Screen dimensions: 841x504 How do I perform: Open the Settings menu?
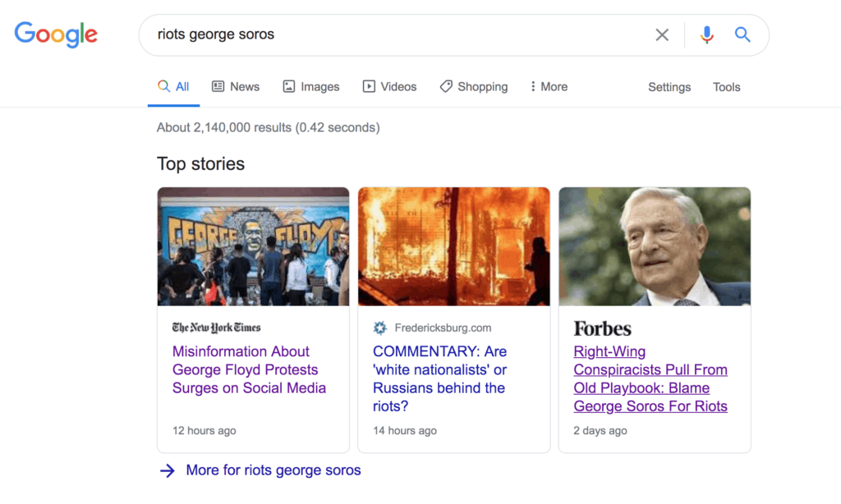(x=669, y=87)
